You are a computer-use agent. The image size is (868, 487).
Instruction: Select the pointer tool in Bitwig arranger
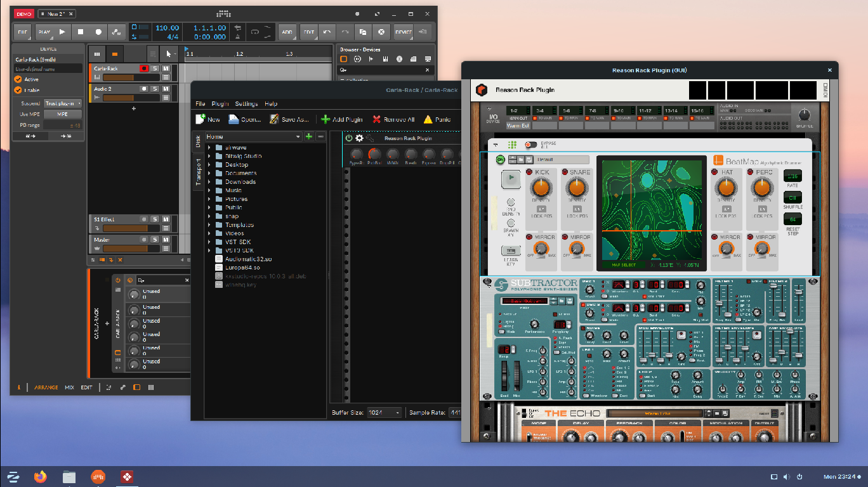pyautogui.click(x=169, y=54)
